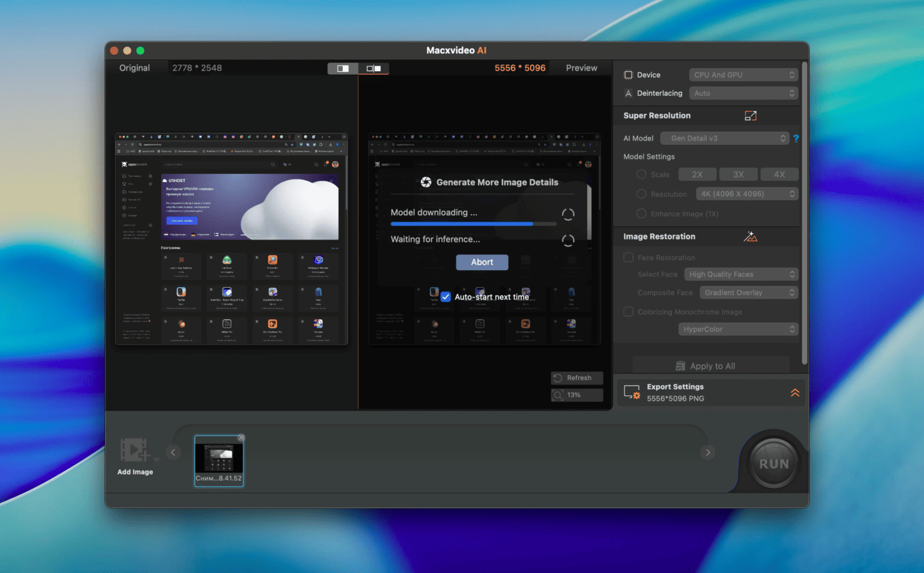Viewport: 924px width, 573px height.
Task: Click the Preview label
Action: pos(581,68)
